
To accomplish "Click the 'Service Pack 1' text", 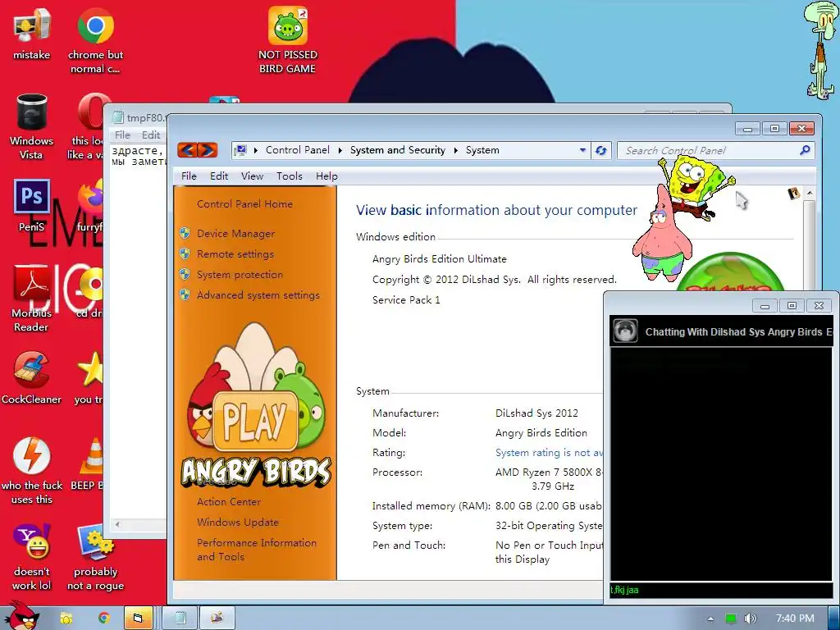I will pos(406,300).
